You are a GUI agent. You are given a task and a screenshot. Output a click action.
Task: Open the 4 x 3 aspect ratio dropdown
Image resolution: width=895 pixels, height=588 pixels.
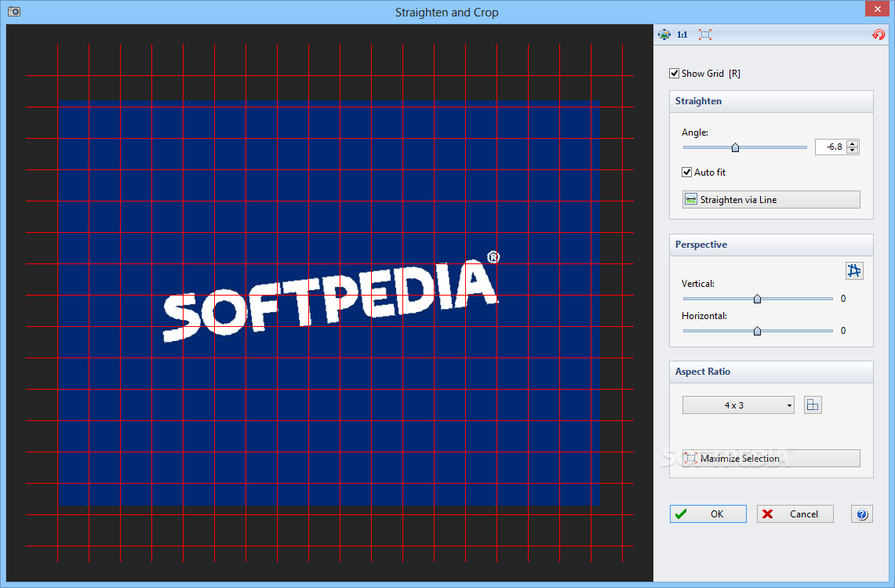point(738,405)
